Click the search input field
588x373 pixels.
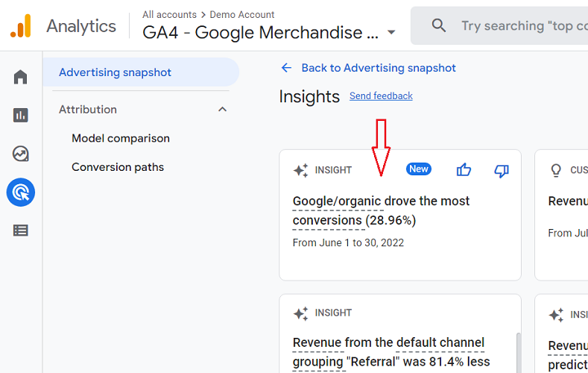(x=524, y=25)
